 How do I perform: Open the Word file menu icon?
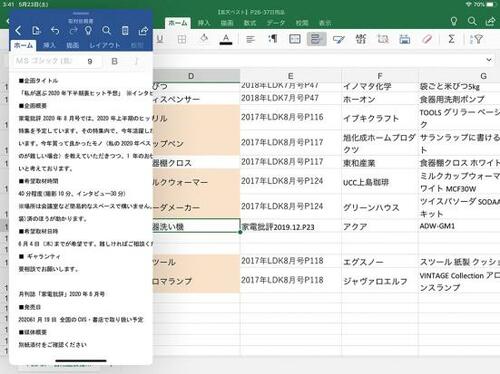(x=36, y=31)
